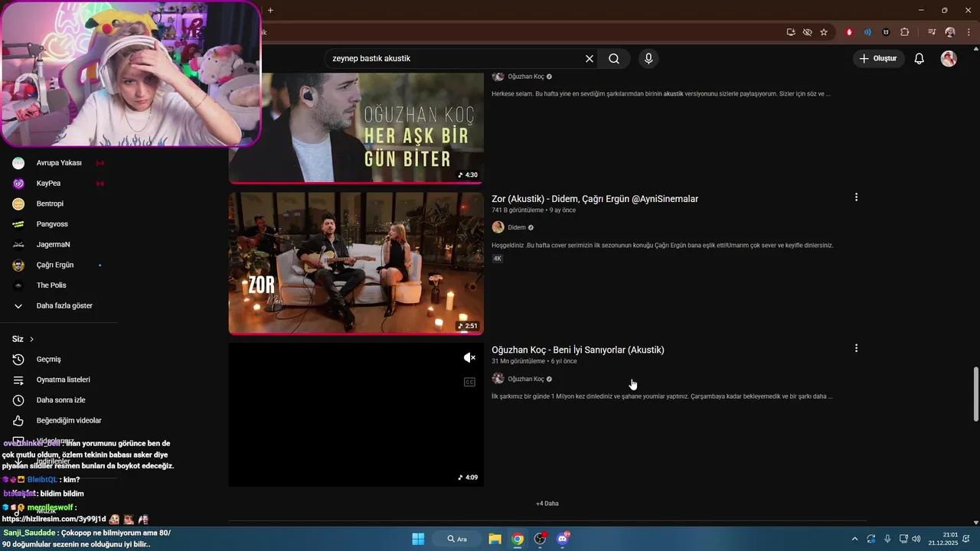The image size is (980, 551).
Task: Open the Chrome extensions puzzle menu
Action: click(904, 32)
